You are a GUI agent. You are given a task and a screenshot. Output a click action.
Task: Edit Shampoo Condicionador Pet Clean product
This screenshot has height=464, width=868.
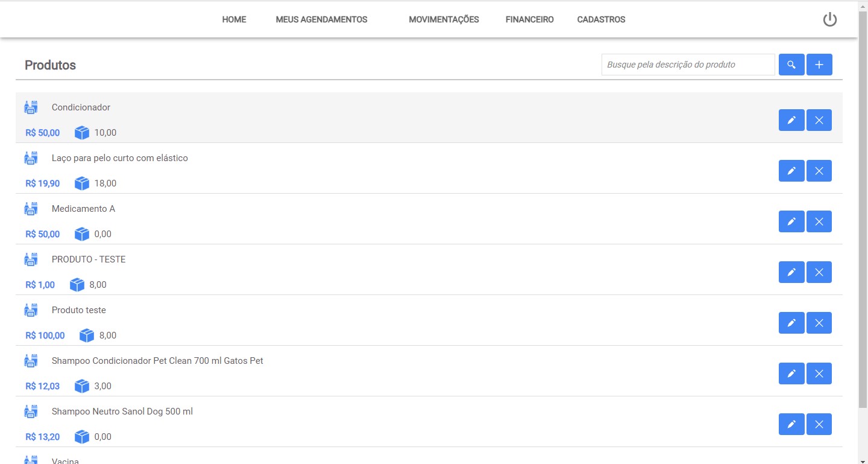(791, 373)
